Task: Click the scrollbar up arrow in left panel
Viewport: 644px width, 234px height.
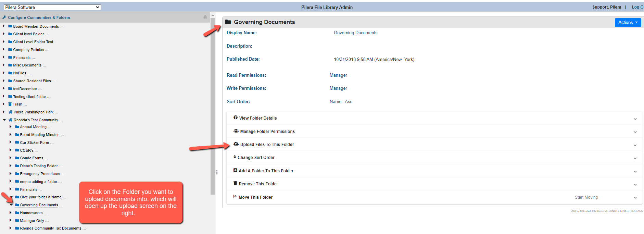Action: coord(213,15)
